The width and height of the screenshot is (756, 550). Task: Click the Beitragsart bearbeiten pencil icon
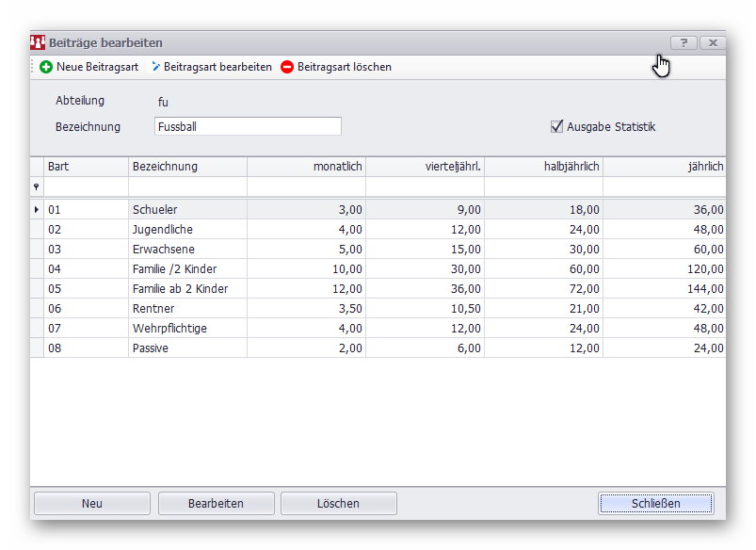(x=156, y=67)
